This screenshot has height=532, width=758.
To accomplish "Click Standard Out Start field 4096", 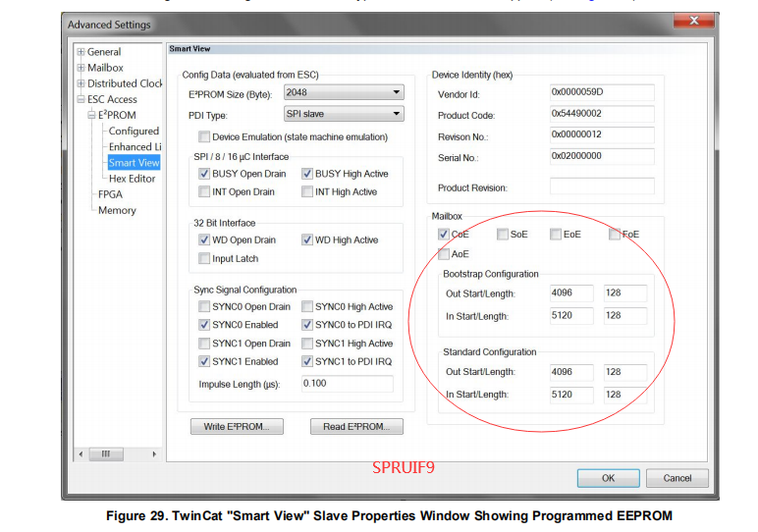I will point(571,372).
